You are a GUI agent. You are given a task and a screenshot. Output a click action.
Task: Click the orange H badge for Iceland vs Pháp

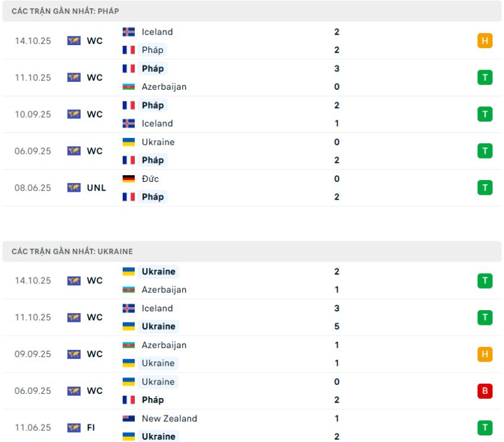(x=484, y=40)
